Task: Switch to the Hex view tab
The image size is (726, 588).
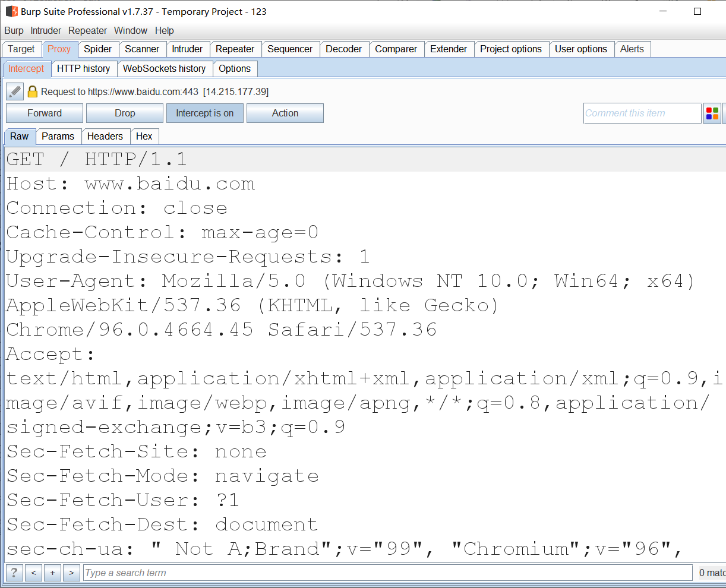Action: pyautogui.click(x=144, y=136)
